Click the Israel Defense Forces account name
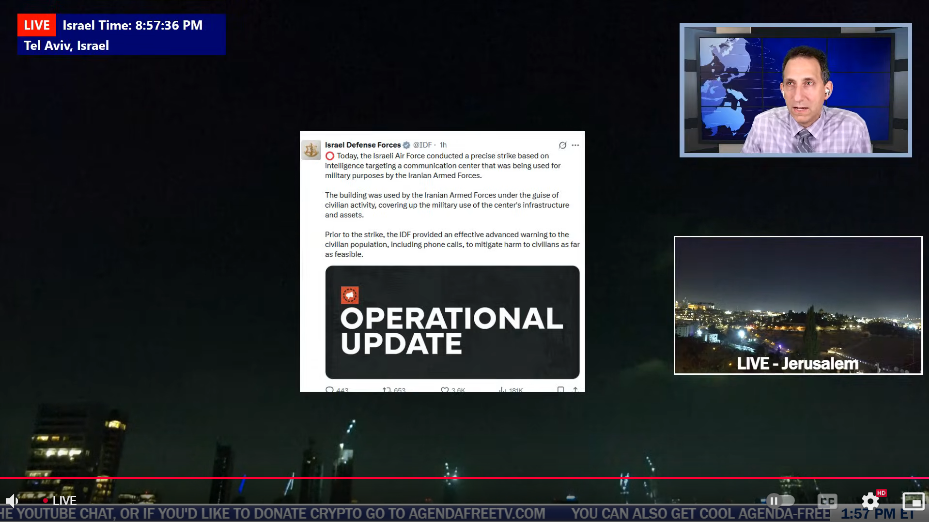Image resolution: width=929 pixels, height=522 pixels. pyautogui.click(x=363, y=145)
